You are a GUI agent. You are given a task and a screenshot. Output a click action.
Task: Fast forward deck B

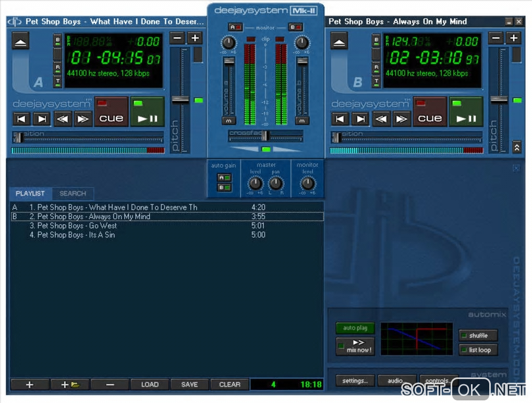pos(402,119)
